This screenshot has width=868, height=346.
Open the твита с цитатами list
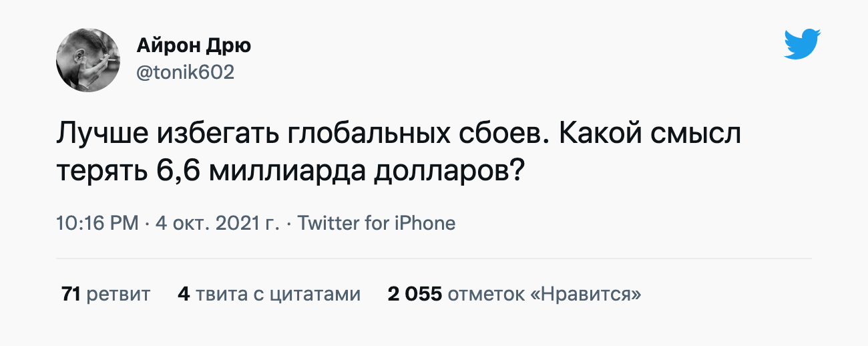click(x=278, y=294)
